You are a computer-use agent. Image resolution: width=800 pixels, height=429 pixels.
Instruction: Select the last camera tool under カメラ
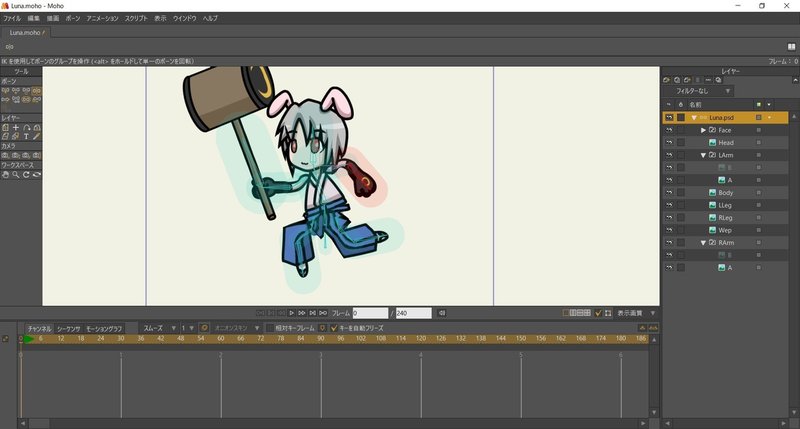36,155
